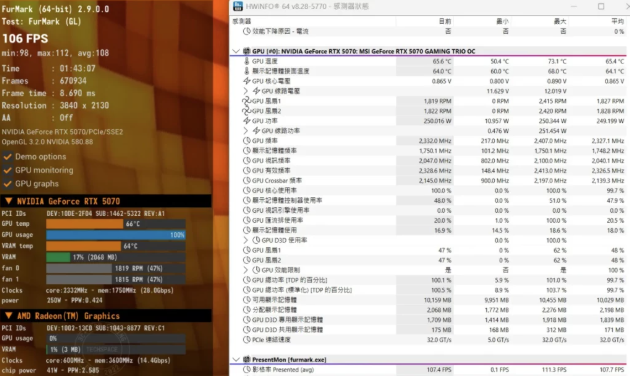
Task: Click the green VRAM 17% (2068 MB) bar
Action: pos(58,257)
